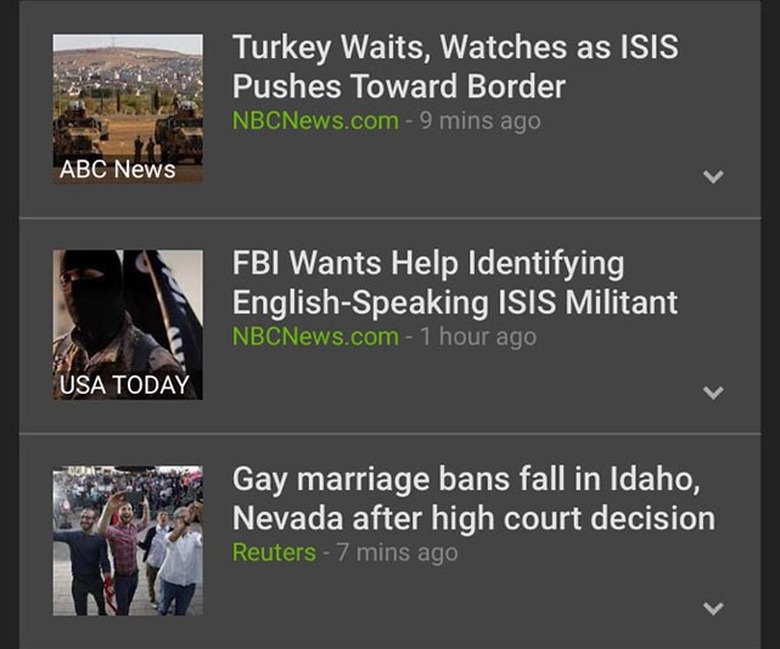Expand the Turkey ISIS border story chevron

click(x=713, y=177)
